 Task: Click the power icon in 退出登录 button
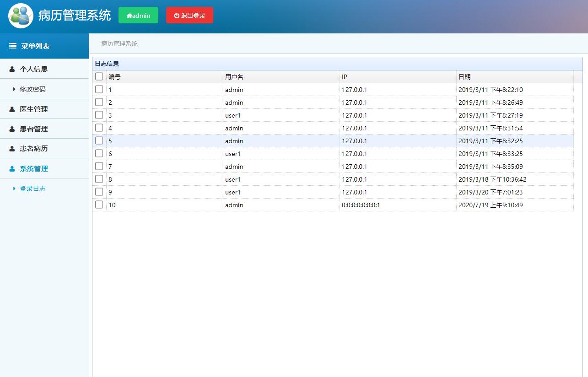click(x=177, y=16)
